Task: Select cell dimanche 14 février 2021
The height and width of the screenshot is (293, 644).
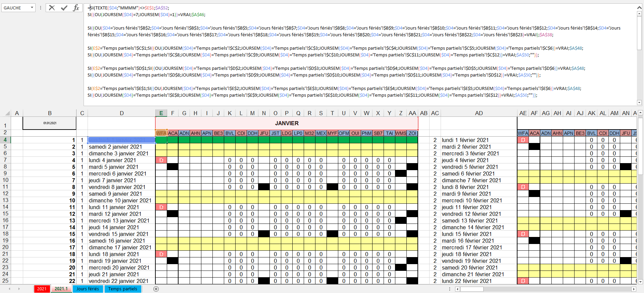Action: tap(479, 227)
